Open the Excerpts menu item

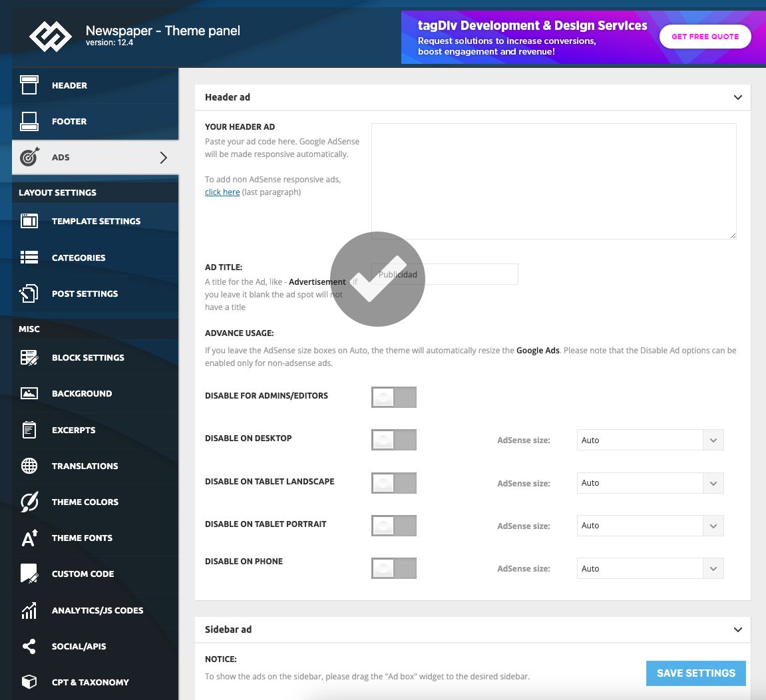tap(95, 430)
